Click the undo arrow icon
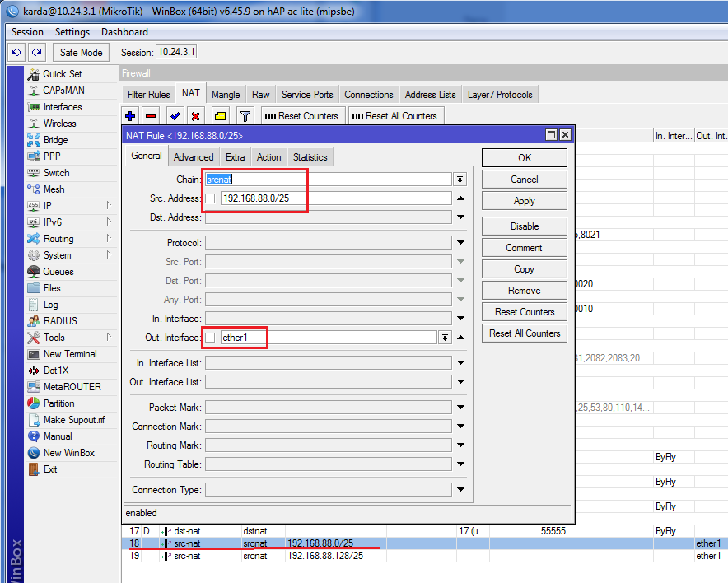This screenshot has height=583, width=728. [16, 52]
